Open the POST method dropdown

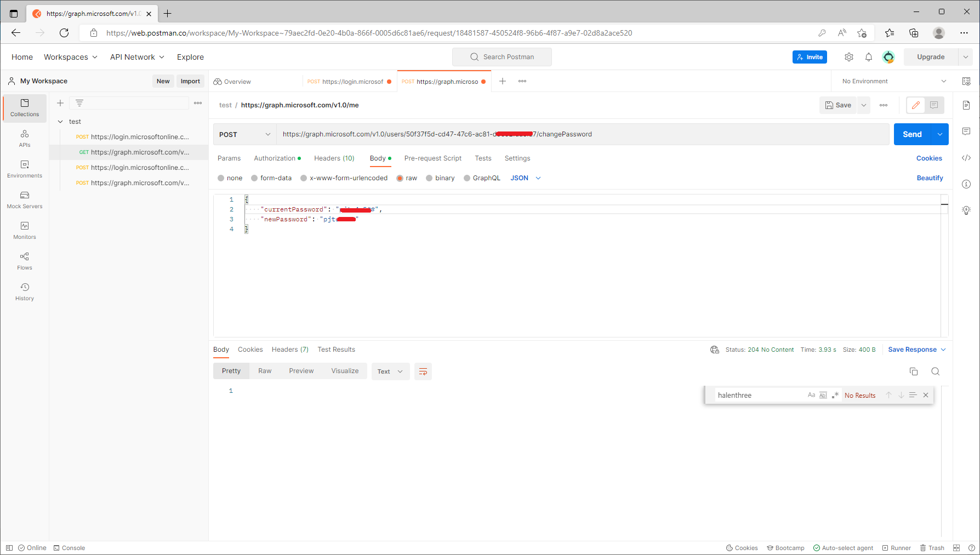[x=245, y=134]
